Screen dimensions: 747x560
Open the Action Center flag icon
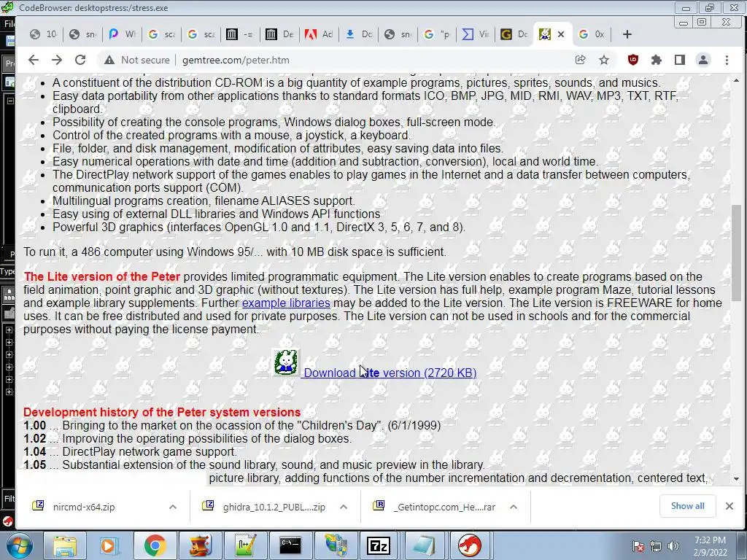click(x=638, y=546)
